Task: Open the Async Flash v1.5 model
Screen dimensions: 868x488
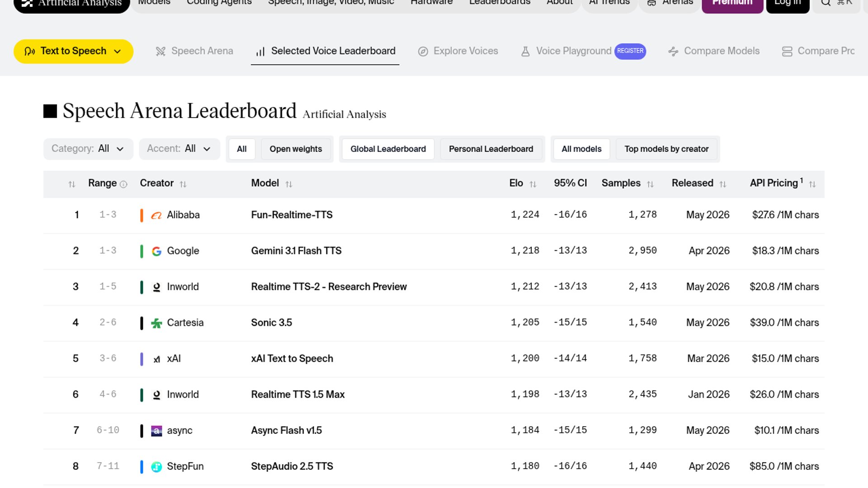Action: 286,431
